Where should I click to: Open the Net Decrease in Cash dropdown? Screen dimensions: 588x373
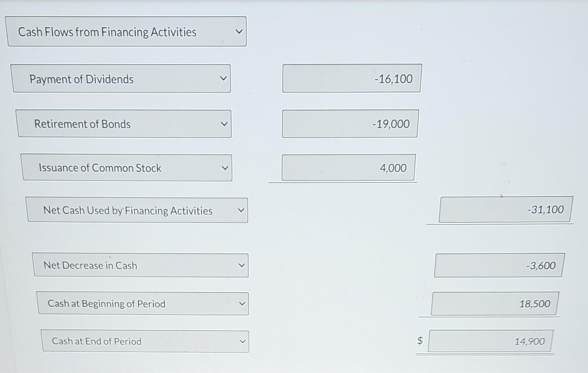pyautogui.click(x=140, y=265)
